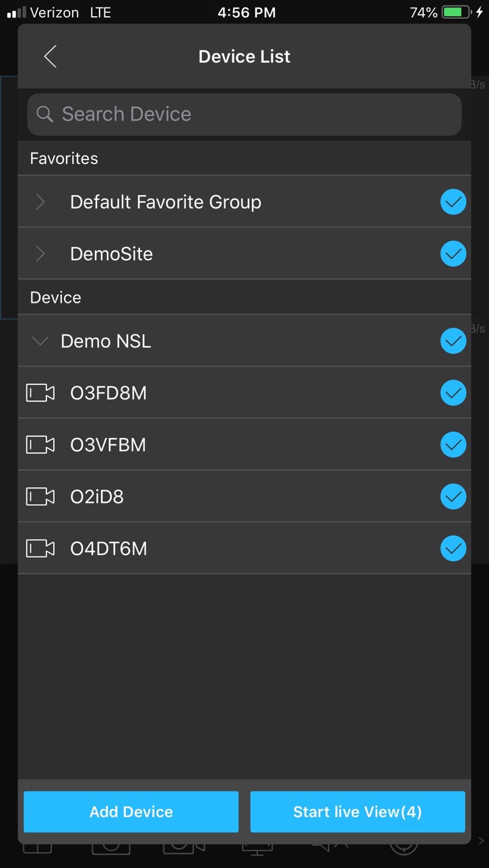Click camera icon next to O4DT6M
Image resolution: width=489 pixels, height=868 pixels.
(40, 548)
